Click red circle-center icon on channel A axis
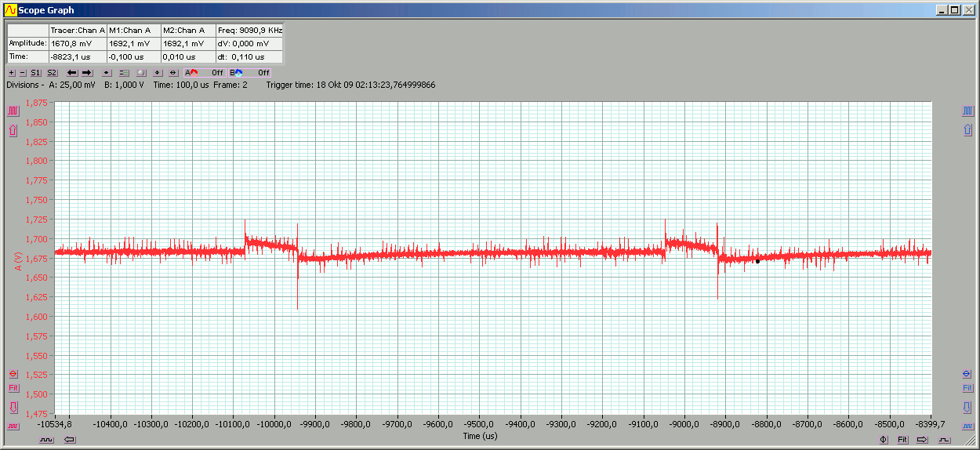The image size is (980, 450). click(13, 373)
